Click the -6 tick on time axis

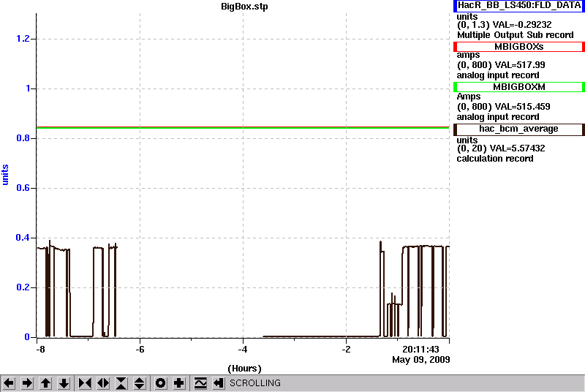click(140, 350)
